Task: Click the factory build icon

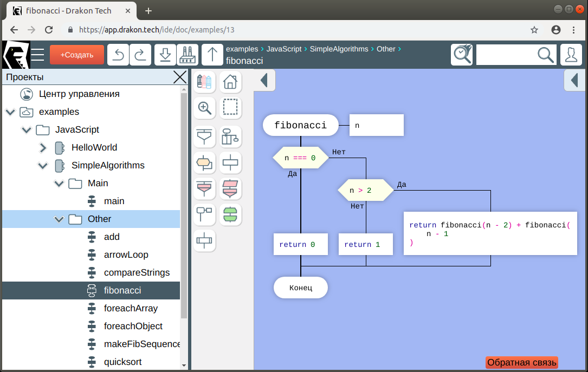Action: 187,55
